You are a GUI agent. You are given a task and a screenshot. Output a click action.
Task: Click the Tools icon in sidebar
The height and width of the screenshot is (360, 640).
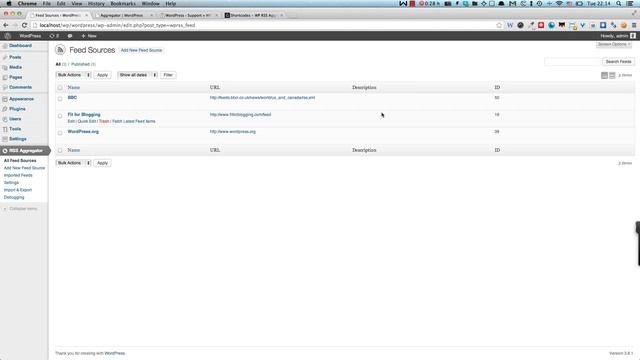coord(5,129)
